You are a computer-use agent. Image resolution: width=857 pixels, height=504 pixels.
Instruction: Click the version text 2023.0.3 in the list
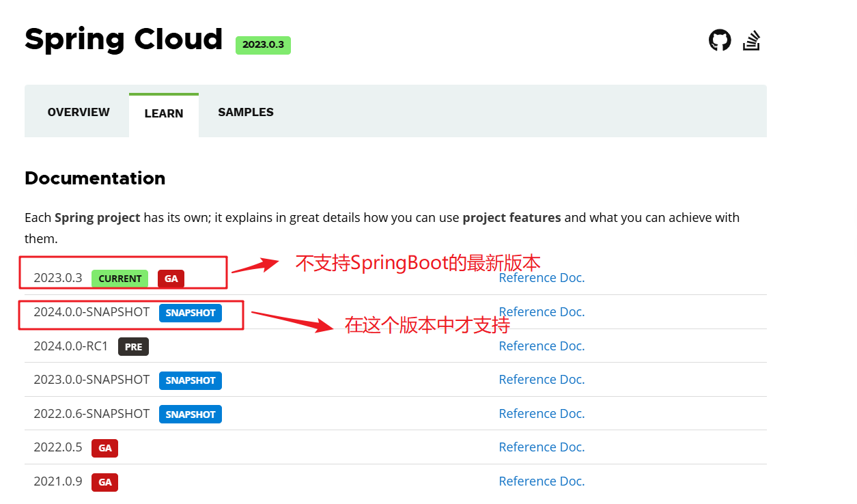pyautogui.click(x=58, y=278)
